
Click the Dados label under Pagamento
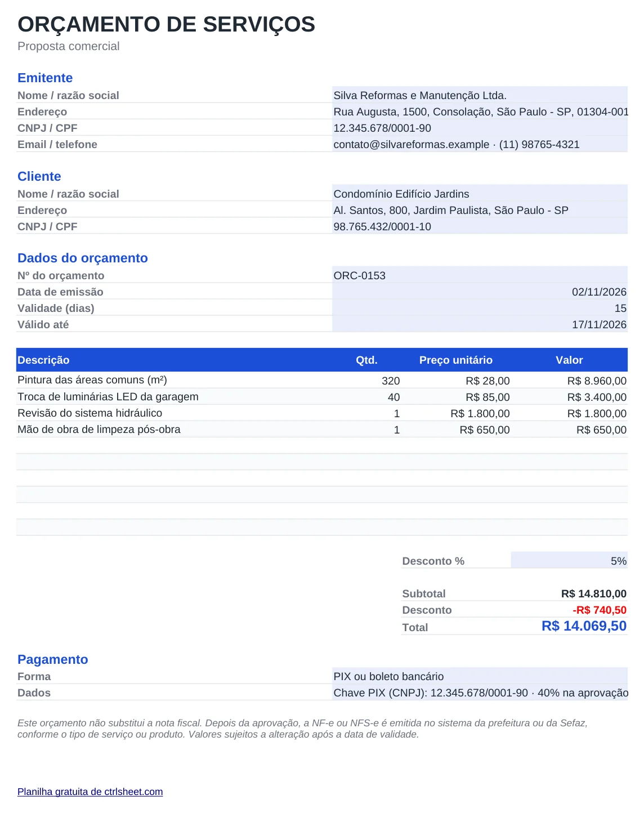34,693
